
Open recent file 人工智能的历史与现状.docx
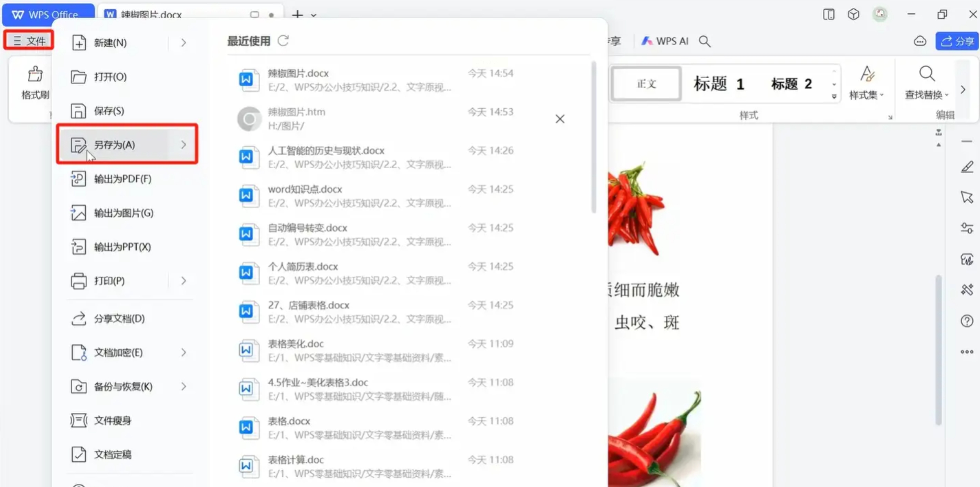pos(326,151)
